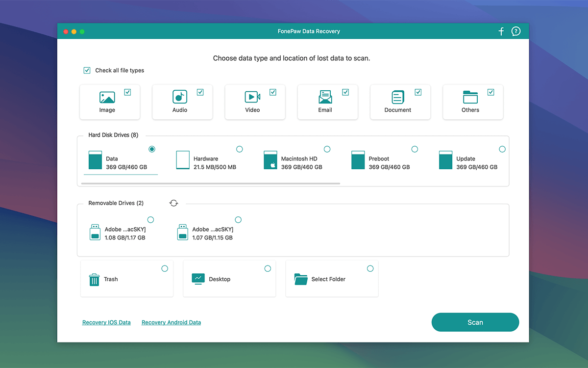This screenshot has width=588, height=368.
Task: Select the Data drive radio button
Action: click(152, 149)
